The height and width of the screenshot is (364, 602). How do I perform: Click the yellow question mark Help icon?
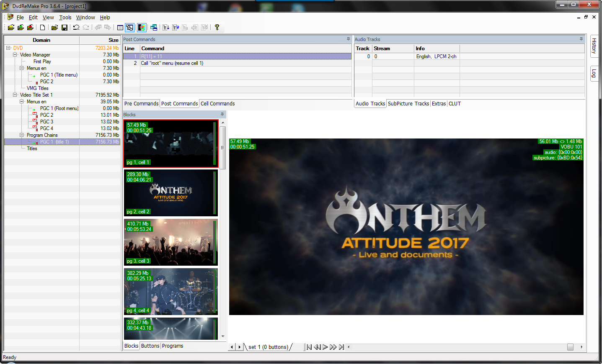(x=217, y=28)
